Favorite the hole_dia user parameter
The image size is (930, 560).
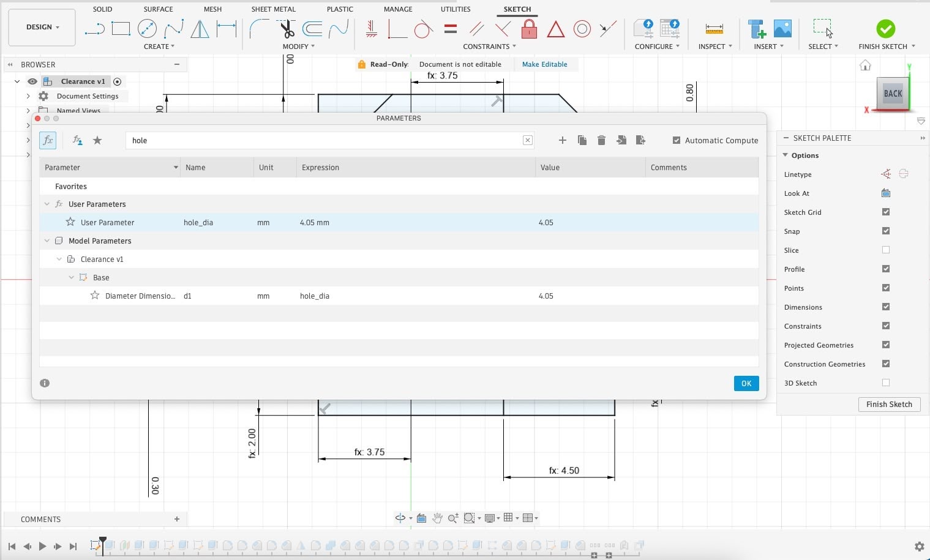coord(70,222)
